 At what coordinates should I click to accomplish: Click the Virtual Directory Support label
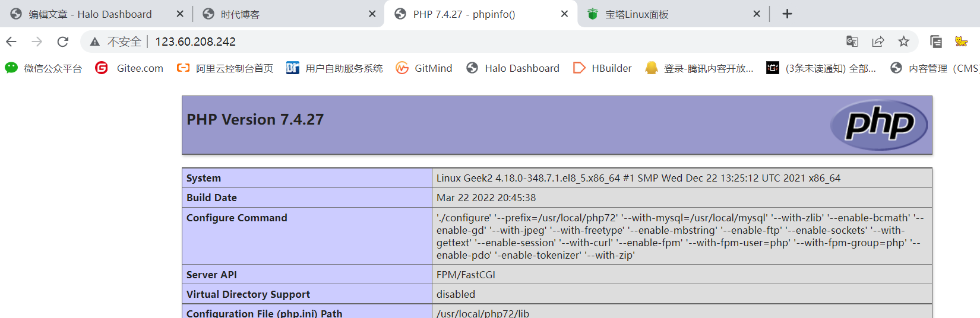pos(248,294)
